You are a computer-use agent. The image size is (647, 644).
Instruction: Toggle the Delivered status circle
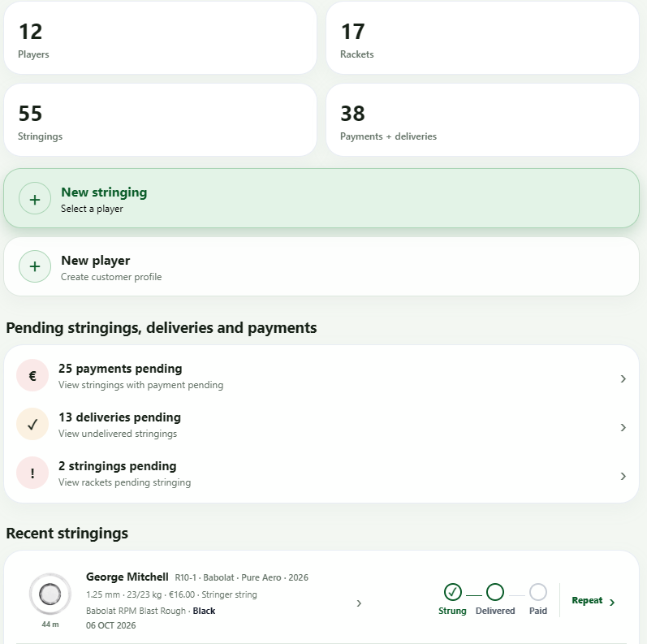click(495, 592)
